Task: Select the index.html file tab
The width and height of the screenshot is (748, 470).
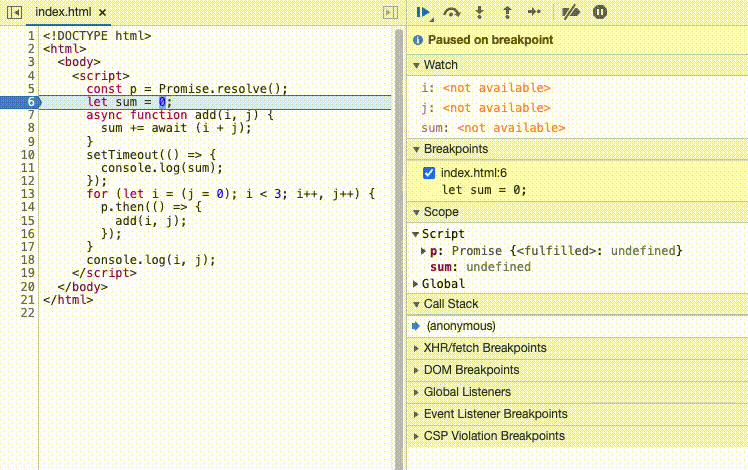Action: point(63,12)
